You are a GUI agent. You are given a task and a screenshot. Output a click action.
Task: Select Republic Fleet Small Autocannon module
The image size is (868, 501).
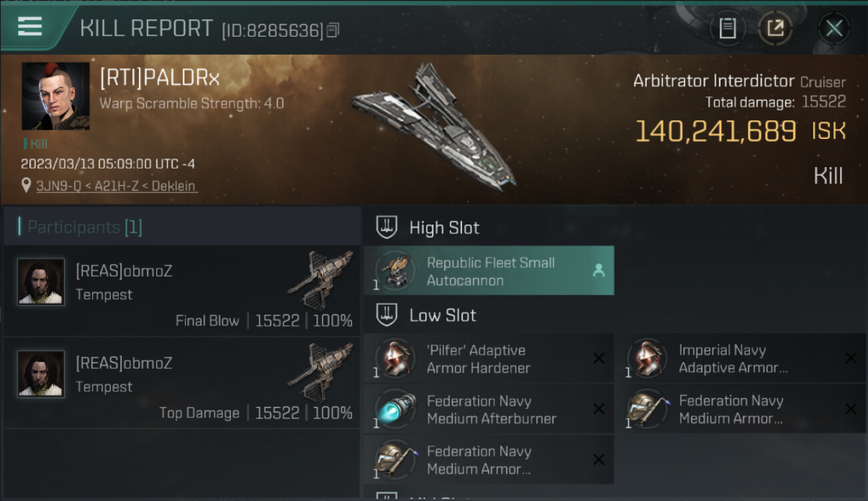coord(489,271)
